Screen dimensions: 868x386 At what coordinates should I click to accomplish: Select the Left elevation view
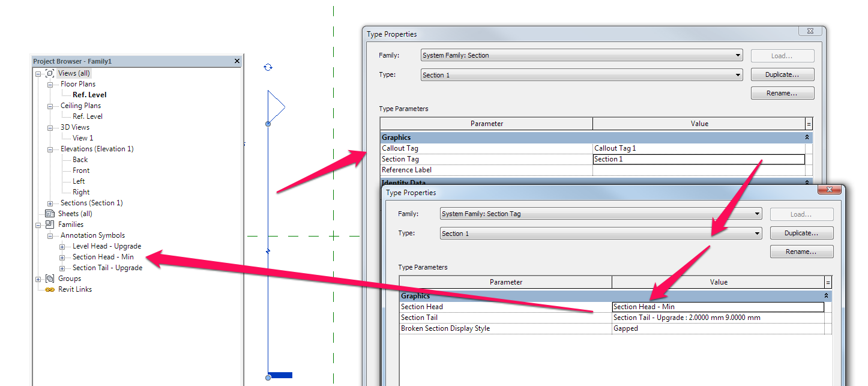pyautogui.click(x=79, y=181)
